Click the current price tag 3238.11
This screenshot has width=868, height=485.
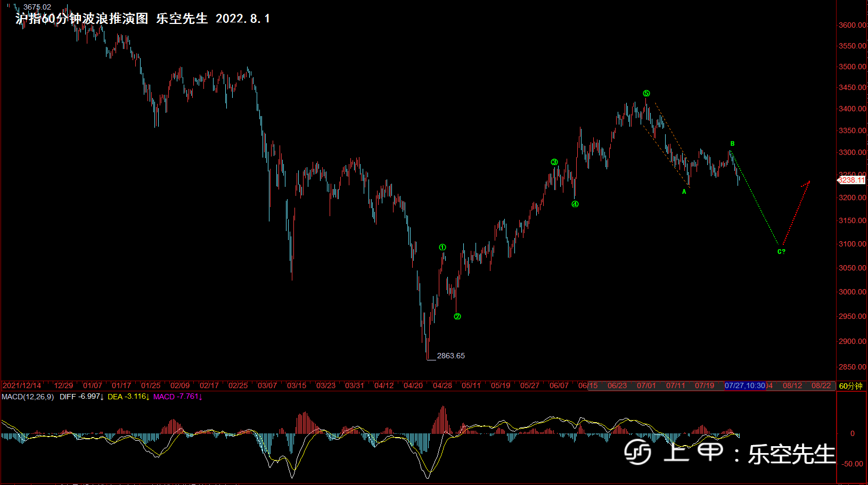(851, 180)
